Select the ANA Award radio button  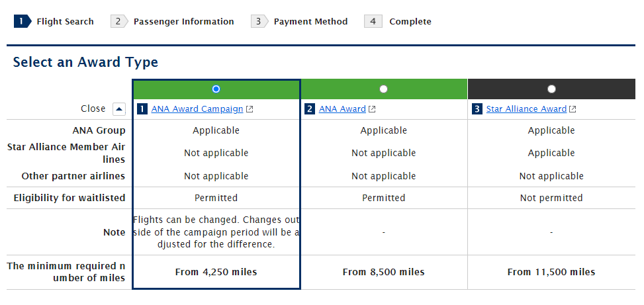(x=384, y=89)
